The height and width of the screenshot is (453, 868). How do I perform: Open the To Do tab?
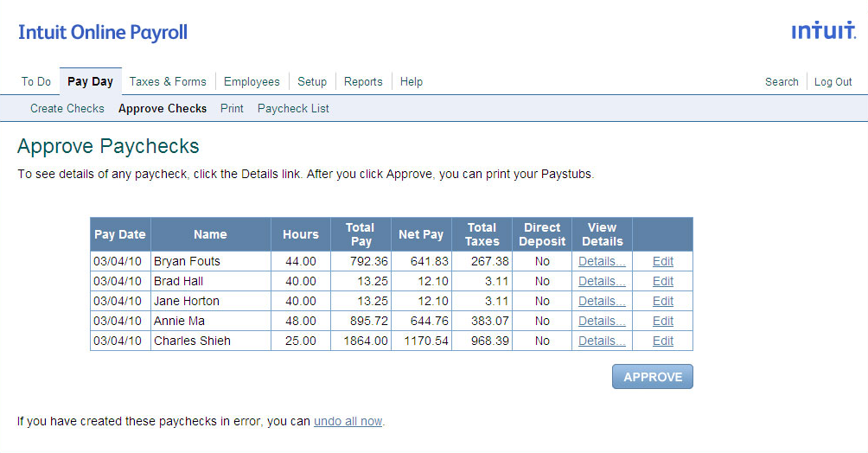pyautogui.click(x=36, y=81)
